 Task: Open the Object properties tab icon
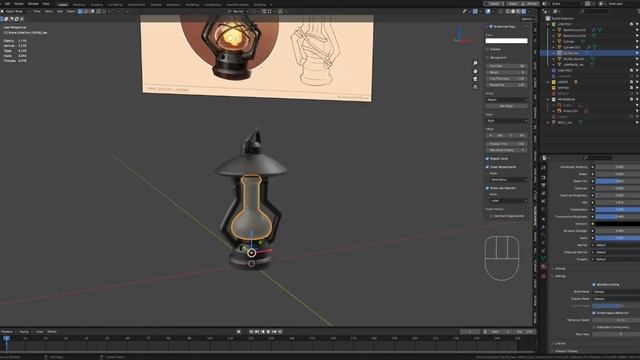[543, 219]
